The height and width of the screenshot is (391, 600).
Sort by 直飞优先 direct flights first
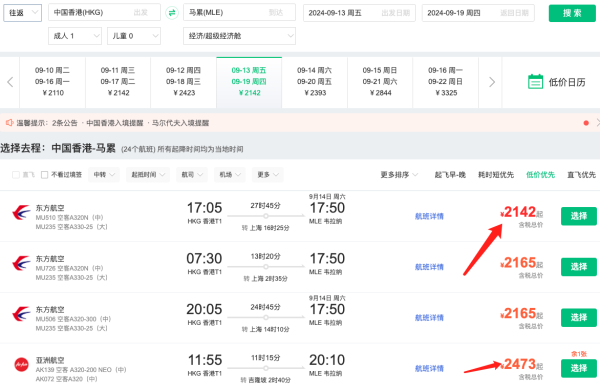pos(581,175)
